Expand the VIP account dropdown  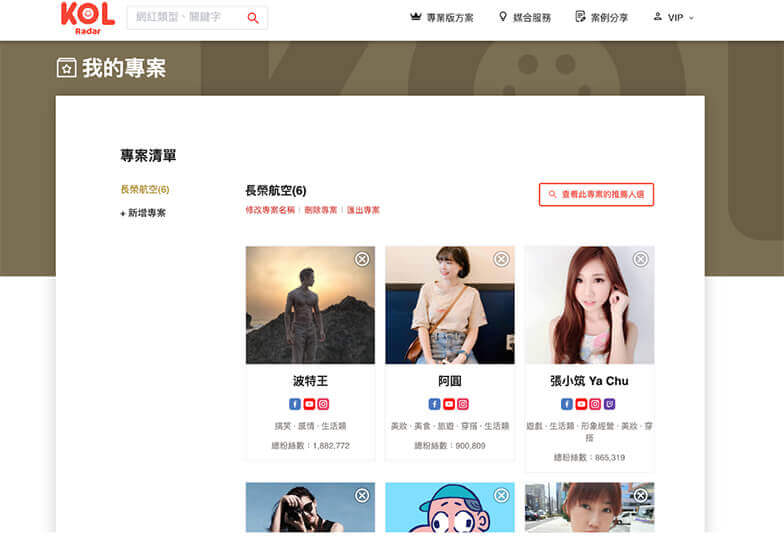click(674, 18)
